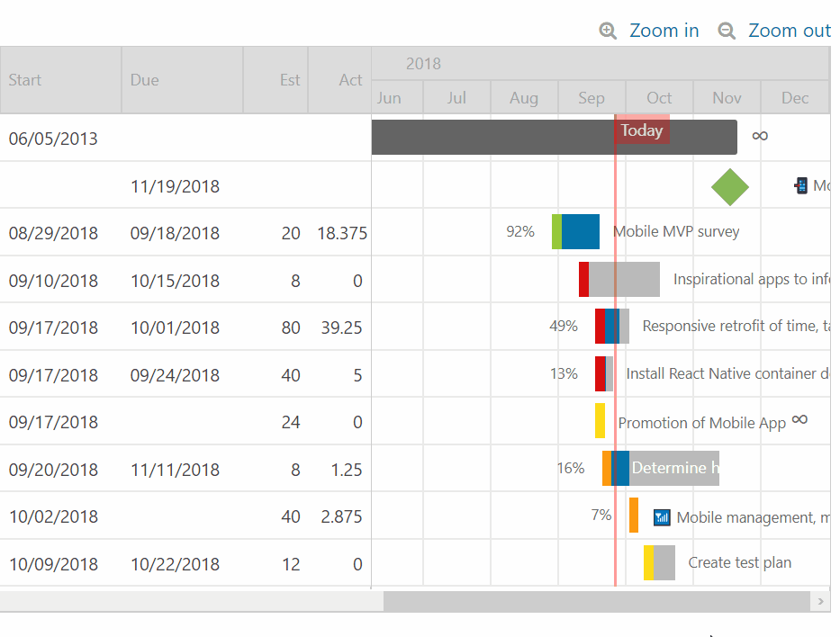This screenshot has width=840, height=637.
Task: Click the red Today marker flag
Action: pyautogui.click(x=641, y=130)
